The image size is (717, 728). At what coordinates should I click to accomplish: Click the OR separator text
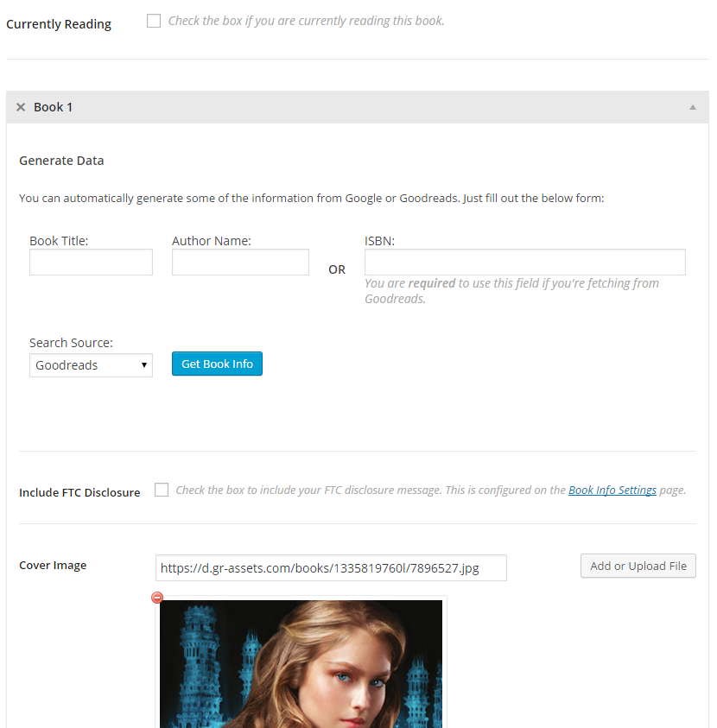coord(337,269)
